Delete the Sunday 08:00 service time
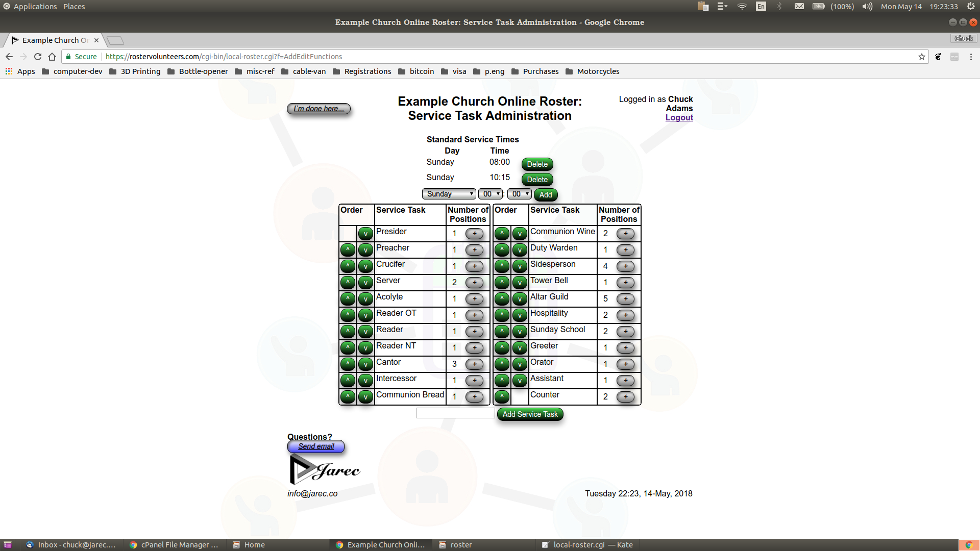Viewport: 980px width, 551px height. pos(537,164)
